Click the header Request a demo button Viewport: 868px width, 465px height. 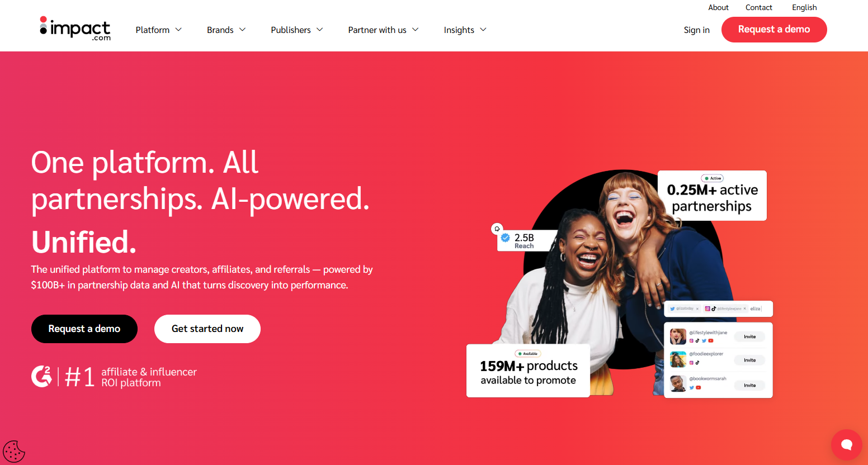(x=774, y=30)
